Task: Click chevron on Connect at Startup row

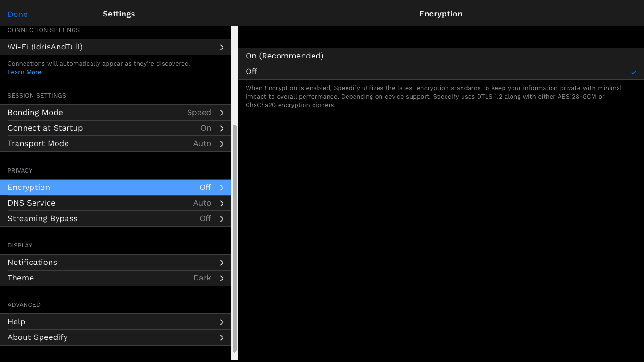Action: point(222,128)
